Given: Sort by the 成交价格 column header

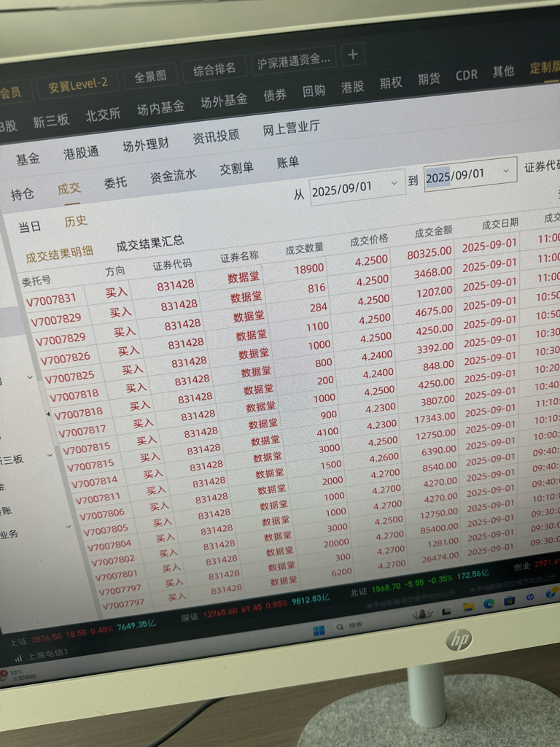Looking at the screenshot, I should 369,240.
